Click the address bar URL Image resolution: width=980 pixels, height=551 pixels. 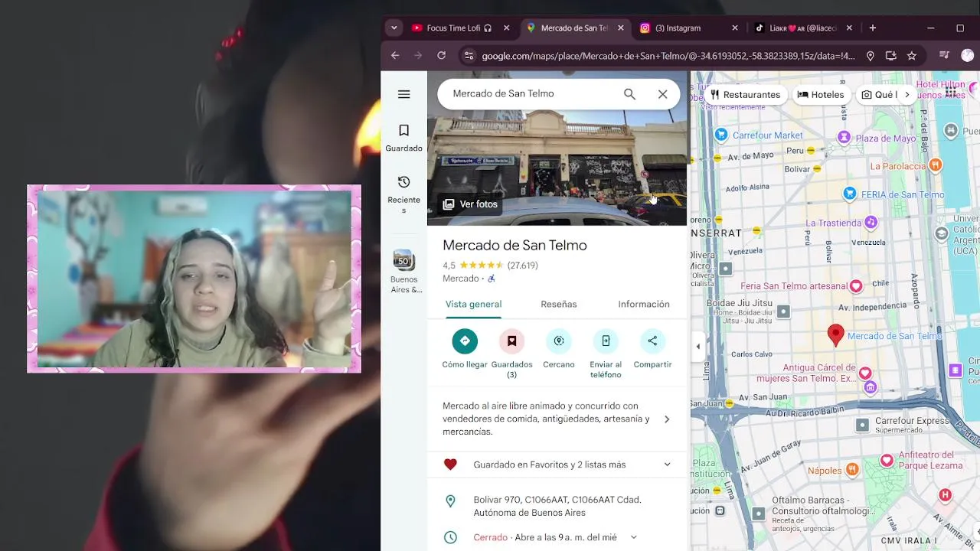[x=668, y=56]
